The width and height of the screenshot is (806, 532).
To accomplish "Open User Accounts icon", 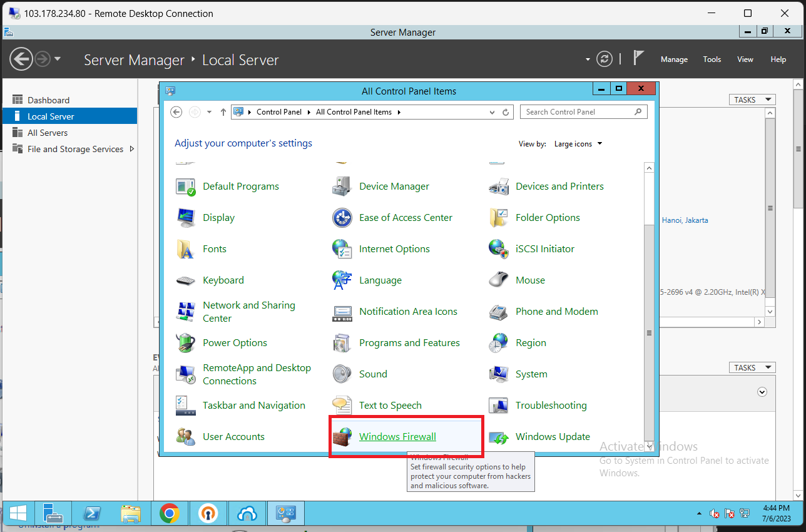I will tap(186, 437).
